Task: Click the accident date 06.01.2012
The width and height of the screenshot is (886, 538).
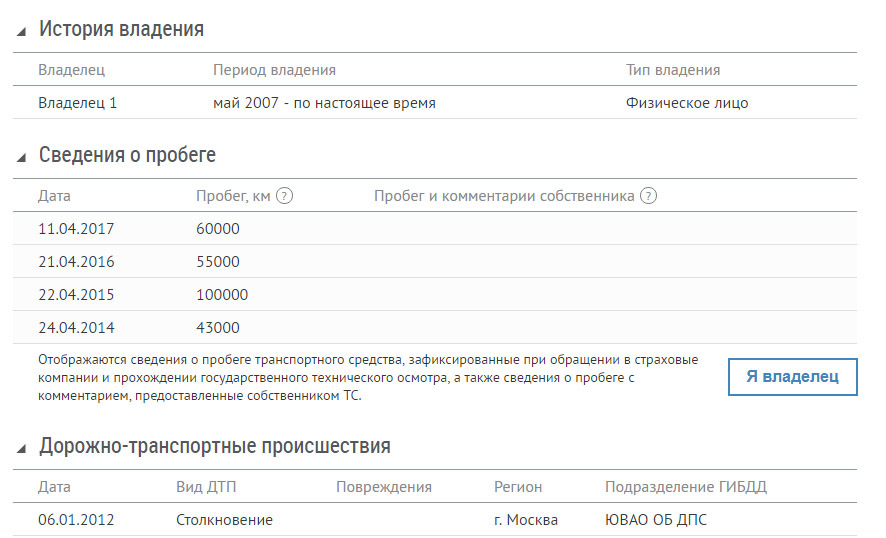Action: tap(76, 520)
